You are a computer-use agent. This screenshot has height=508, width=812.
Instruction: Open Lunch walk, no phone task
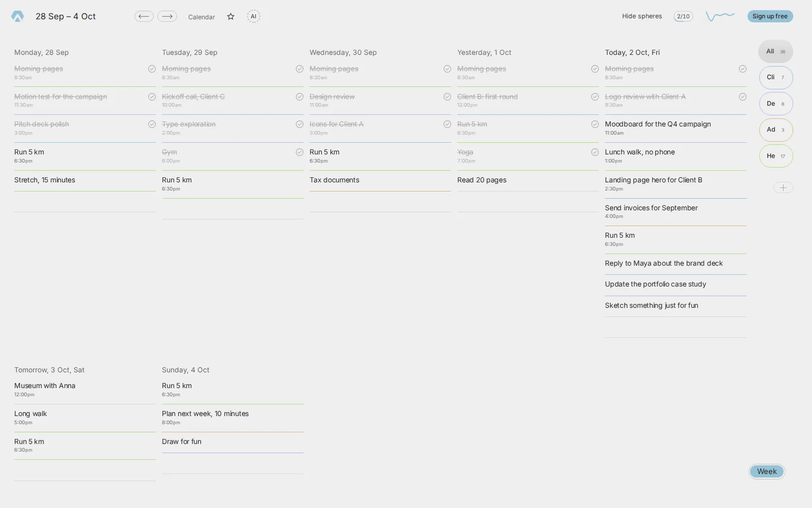[675, 156]
